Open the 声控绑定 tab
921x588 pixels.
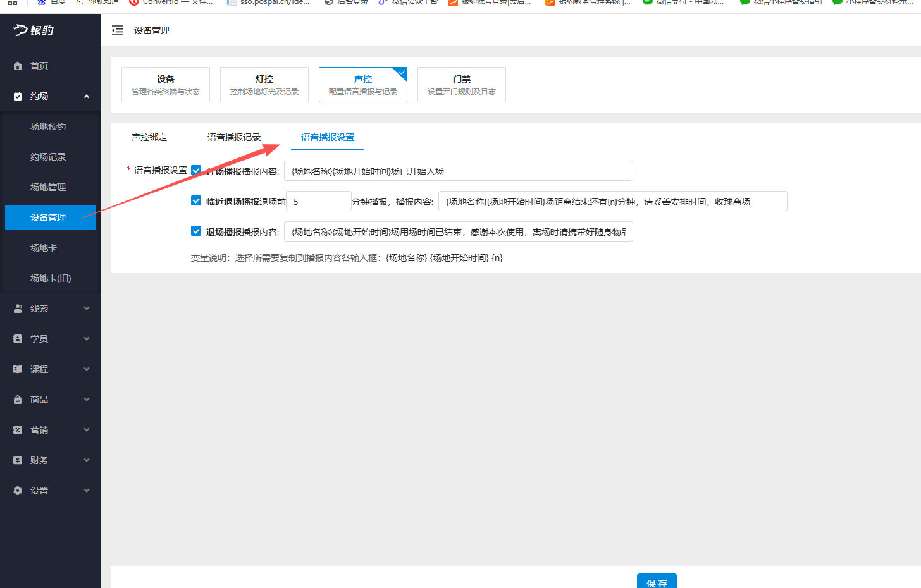point(149,137)
